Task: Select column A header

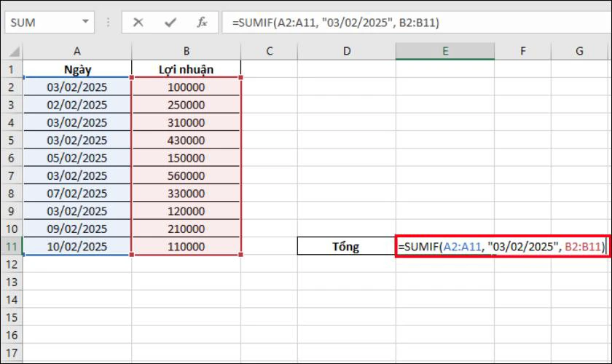Action: [77, 51]
